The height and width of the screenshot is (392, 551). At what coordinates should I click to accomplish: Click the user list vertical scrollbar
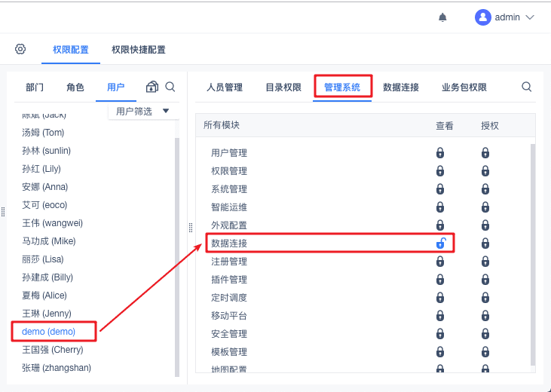point(177,249)
